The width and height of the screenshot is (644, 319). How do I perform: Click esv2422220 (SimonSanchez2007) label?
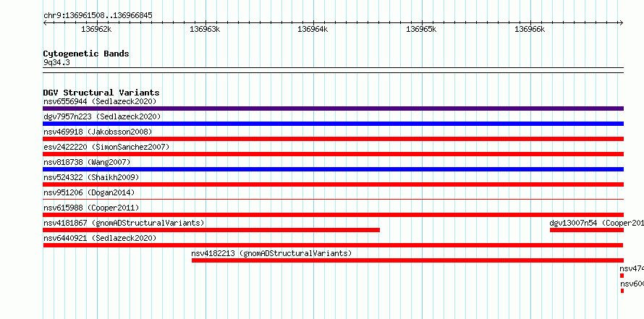click(106, 147)
